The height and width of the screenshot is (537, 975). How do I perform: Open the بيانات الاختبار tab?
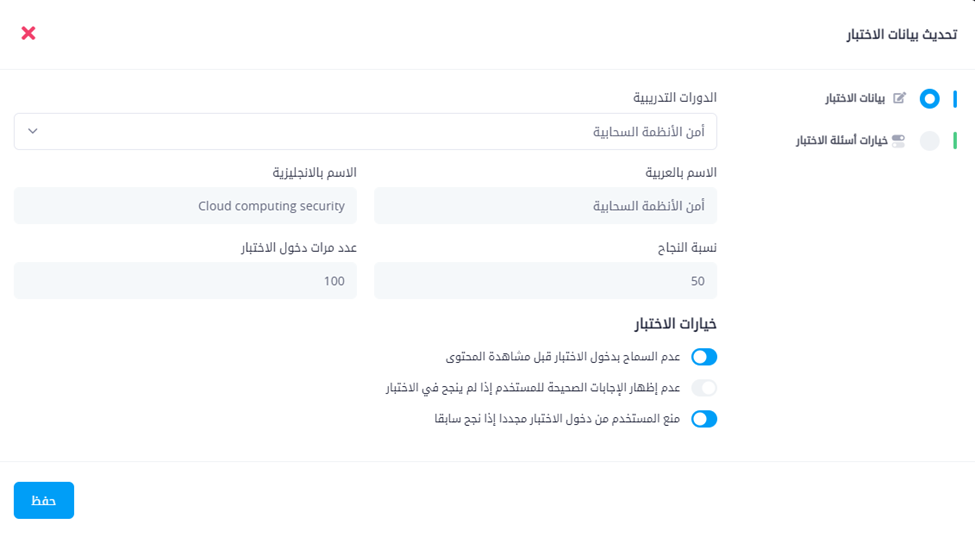click(855, 98)
